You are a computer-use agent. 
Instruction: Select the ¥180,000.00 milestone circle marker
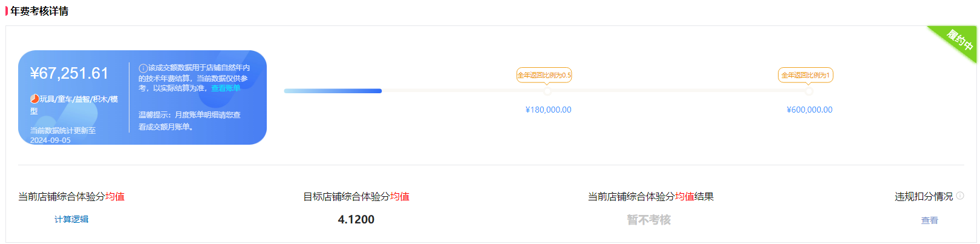click(x=547, y=91)
